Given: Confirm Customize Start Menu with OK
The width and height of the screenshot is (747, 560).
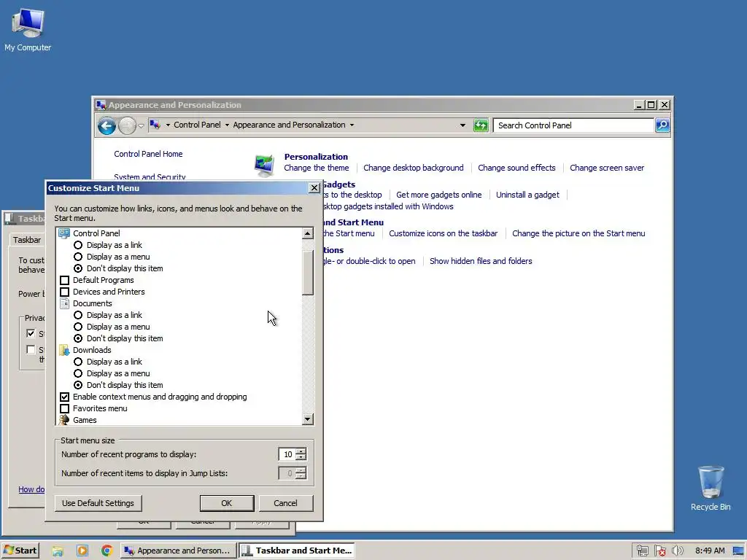Looking at the screenshot, I should (x=227, y=503).
